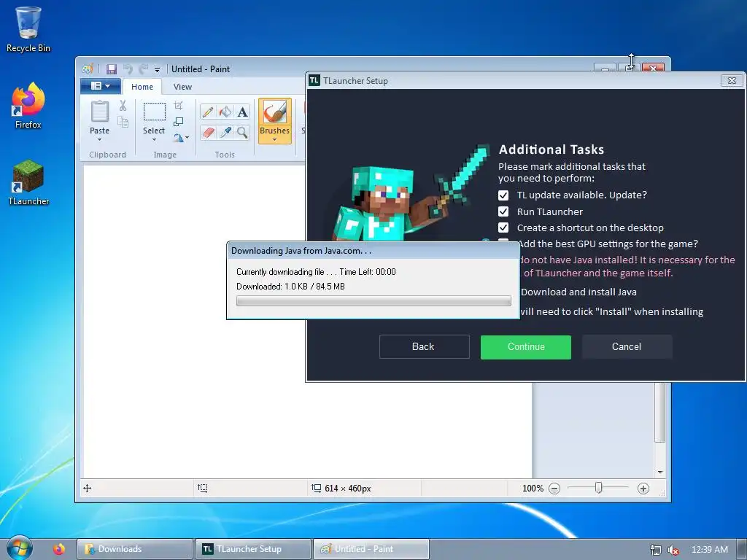The height and width of the screenshot is (560, 747).
Task: Select the Pencil tool in Paint
Action: click(208, 112)
